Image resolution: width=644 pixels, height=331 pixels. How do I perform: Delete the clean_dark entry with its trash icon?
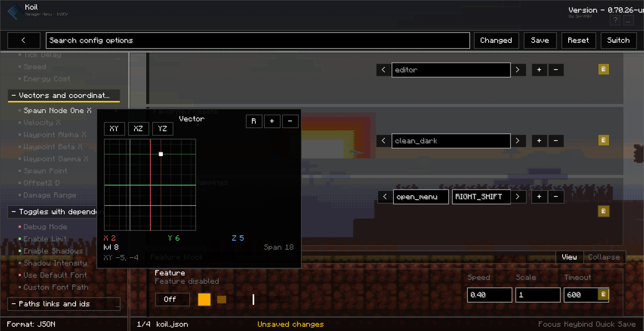603,140
